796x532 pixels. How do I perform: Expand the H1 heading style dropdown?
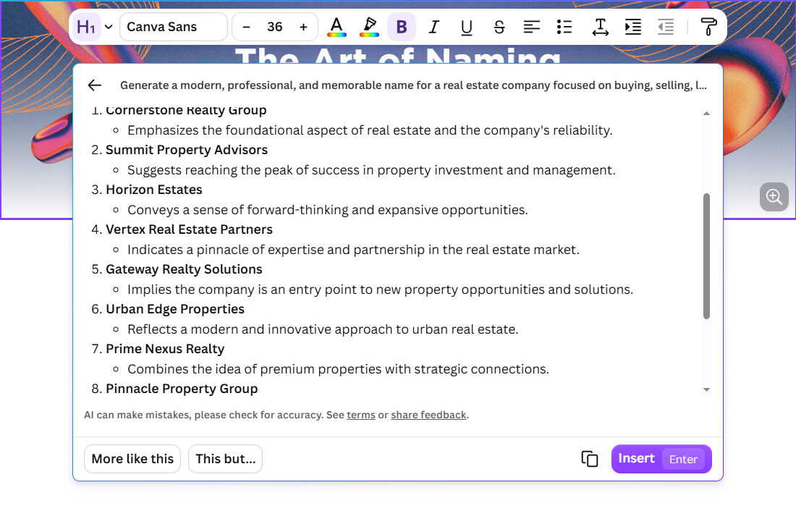108,27
